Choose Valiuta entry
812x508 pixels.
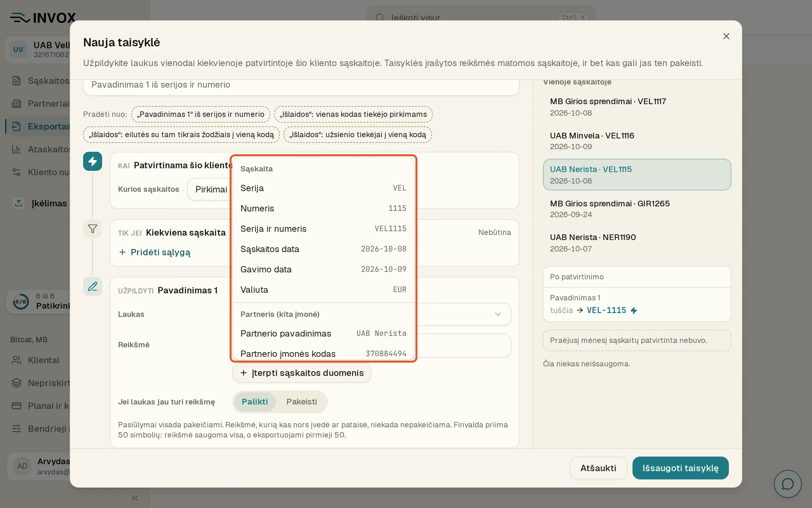[323, 290]
